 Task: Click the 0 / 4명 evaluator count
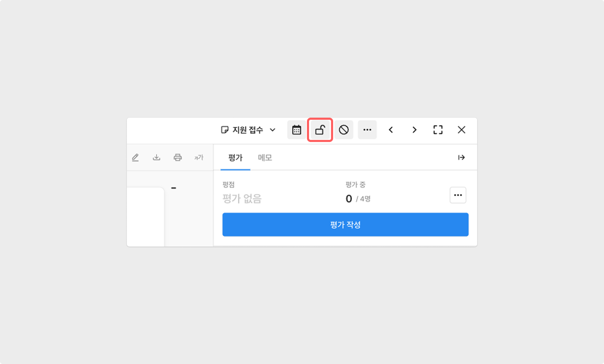coord(358,199)
